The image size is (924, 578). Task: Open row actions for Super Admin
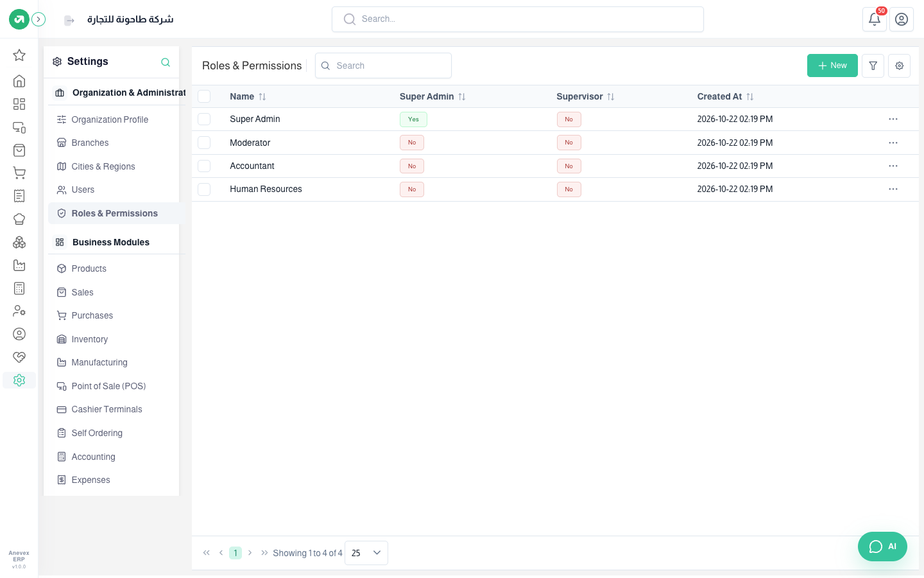pyautogui.click(x=893, y=119)
